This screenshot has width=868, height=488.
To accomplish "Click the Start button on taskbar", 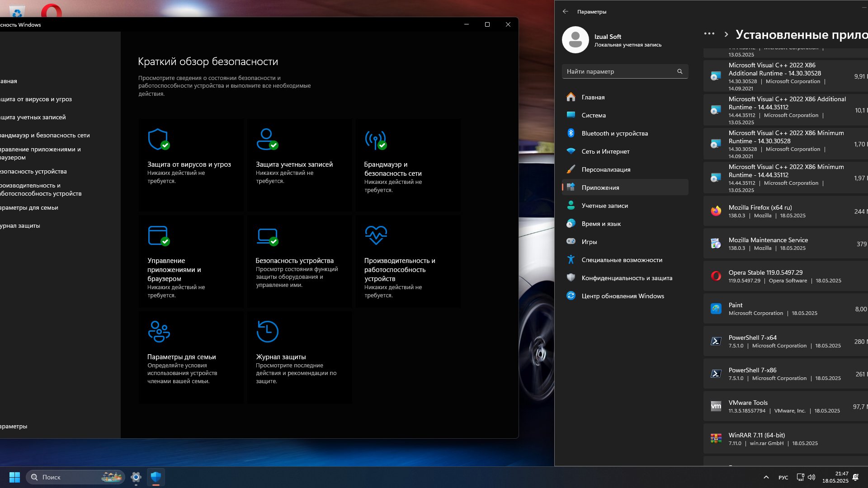I will (14, 477).
